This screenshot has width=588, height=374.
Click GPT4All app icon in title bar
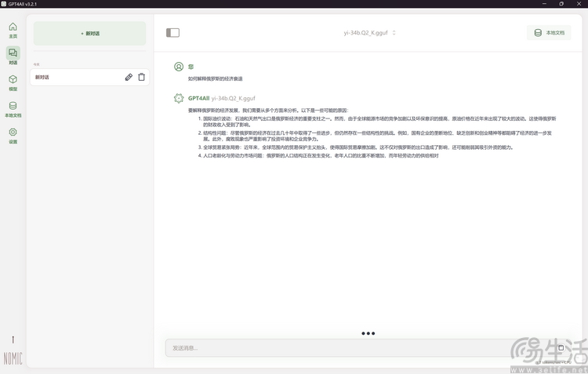click(4, 4)
